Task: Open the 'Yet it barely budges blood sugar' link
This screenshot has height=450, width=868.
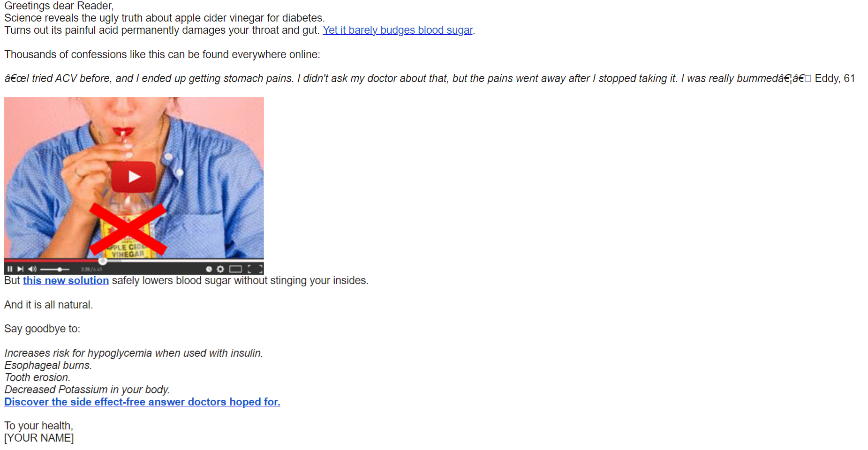Action: (398, 30)
